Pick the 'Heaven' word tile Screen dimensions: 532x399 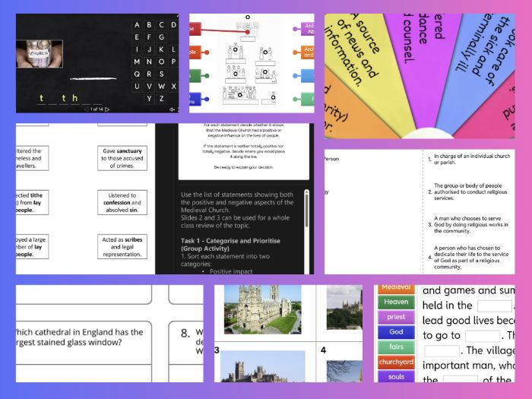tap(396, 302)
